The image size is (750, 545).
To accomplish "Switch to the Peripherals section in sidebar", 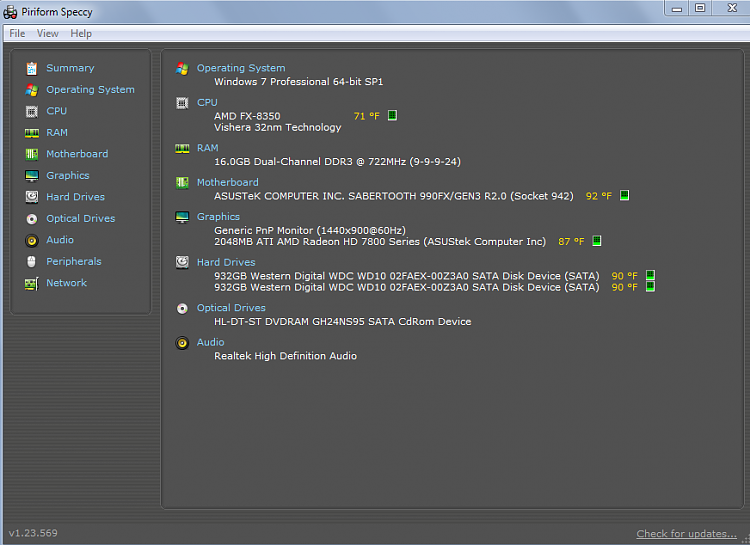I will coord(74,261).
